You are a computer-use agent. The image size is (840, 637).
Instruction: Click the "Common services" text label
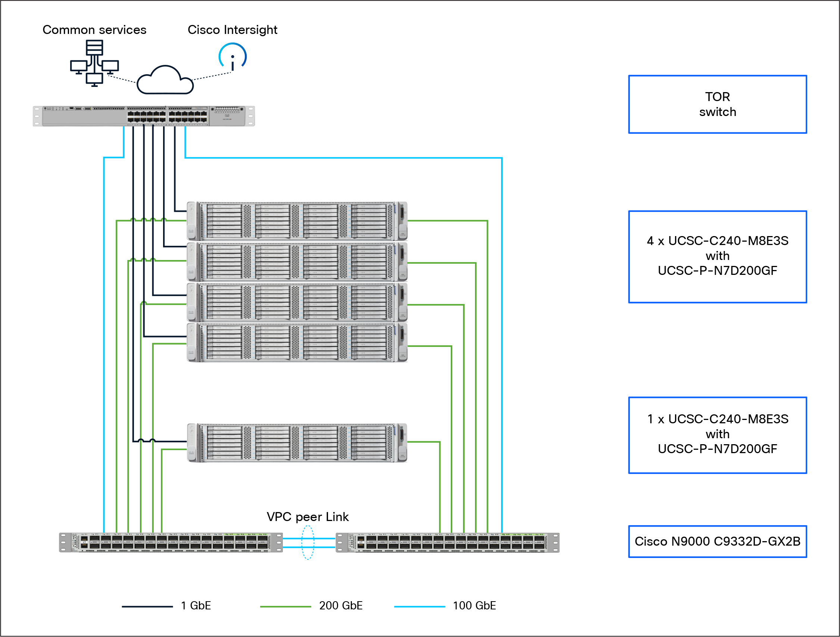(x=94, y=29)
